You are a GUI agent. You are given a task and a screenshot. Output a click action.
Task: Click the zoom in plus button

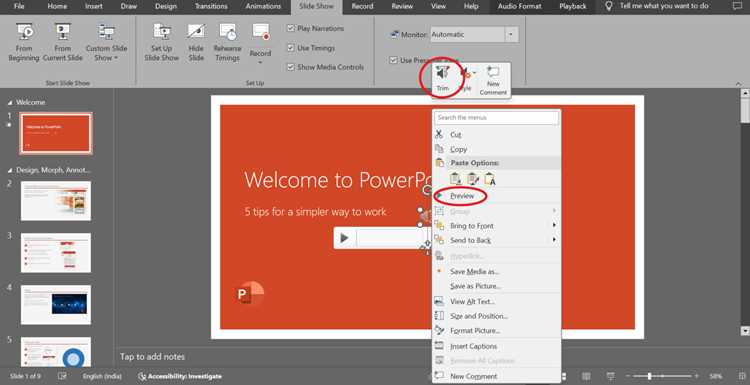696,376
